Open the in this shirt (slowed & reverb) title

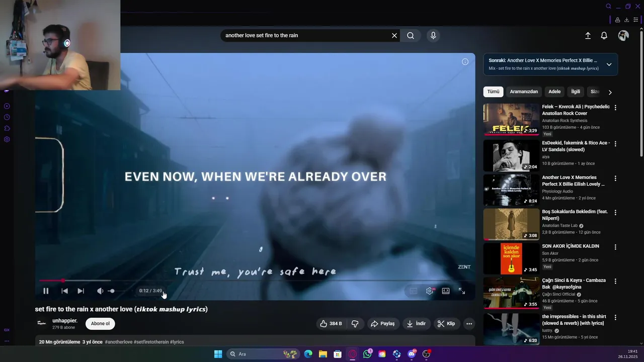pos(574,320)
